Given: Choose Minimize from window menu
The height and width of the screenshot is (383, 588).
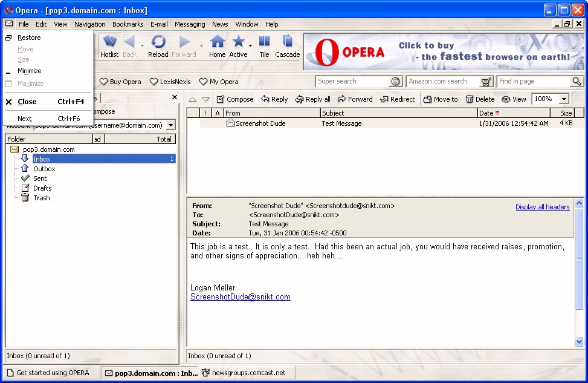Looking at the screenshot, I should (x=48, y=71).
